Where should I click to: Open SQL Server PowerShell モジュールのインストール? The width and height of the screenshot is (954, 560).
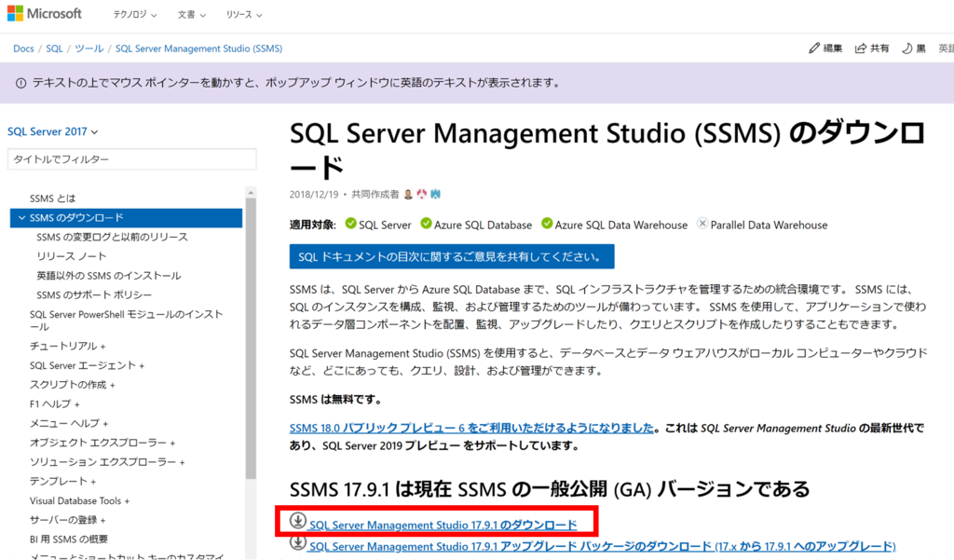pos(127,321)
